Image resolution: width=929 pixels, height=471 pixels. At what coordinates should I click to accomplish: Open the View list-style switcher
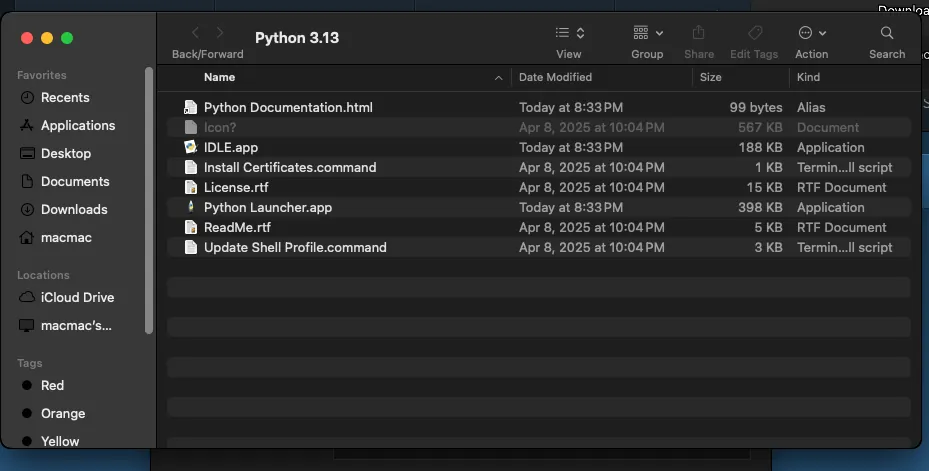[x=569, y=33]
